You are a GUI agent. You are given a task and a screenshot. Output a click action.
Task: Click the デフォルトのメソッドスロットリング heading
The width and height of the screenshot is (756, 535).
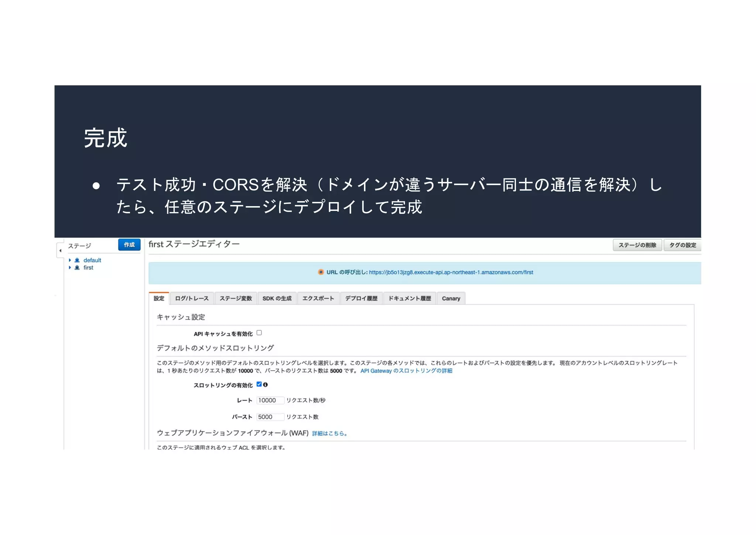(215, 348)
